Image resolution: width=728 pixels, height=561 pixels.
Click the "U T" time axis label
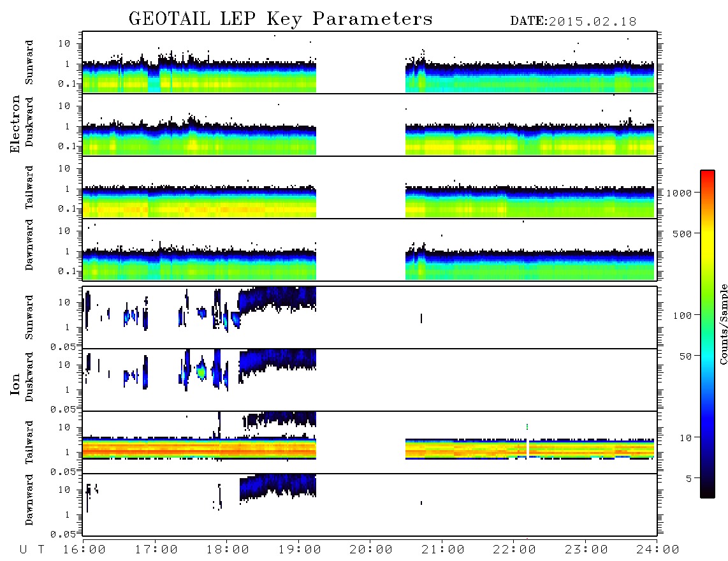32,550
